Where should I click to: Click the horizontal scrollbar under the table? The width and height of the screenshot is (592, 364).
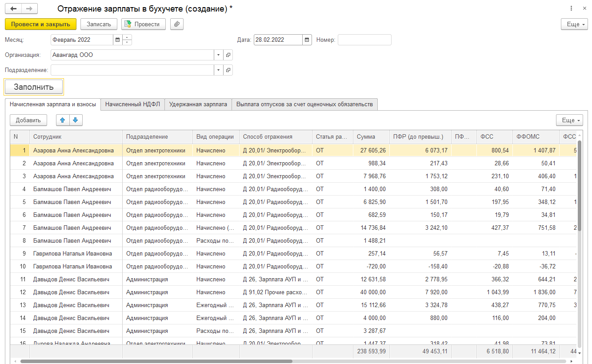click(x=156, y=361)
